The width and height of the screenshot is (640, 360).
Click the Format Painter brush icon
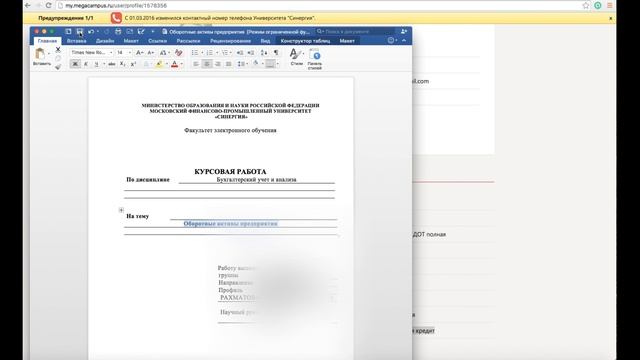(x=58, y=67)
